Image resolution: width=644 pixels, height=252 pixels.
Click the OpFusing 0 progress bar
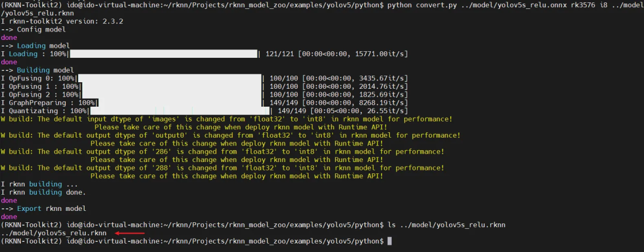[169, 79]
